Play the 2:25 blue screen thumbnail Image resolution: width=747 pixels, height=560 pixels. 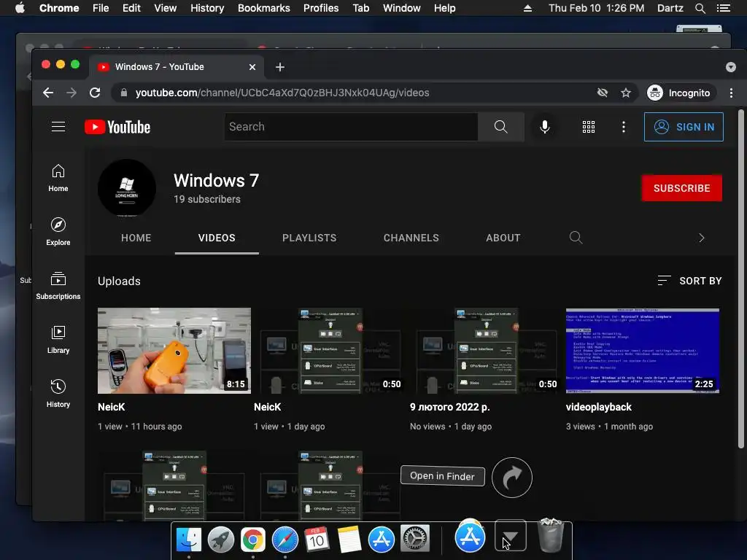tap(642, 351)
